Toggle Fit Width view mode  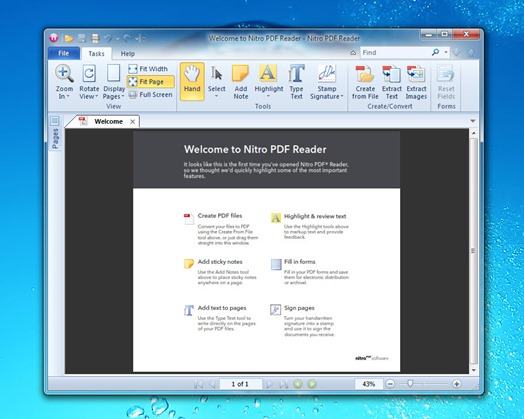coord(148,69)
